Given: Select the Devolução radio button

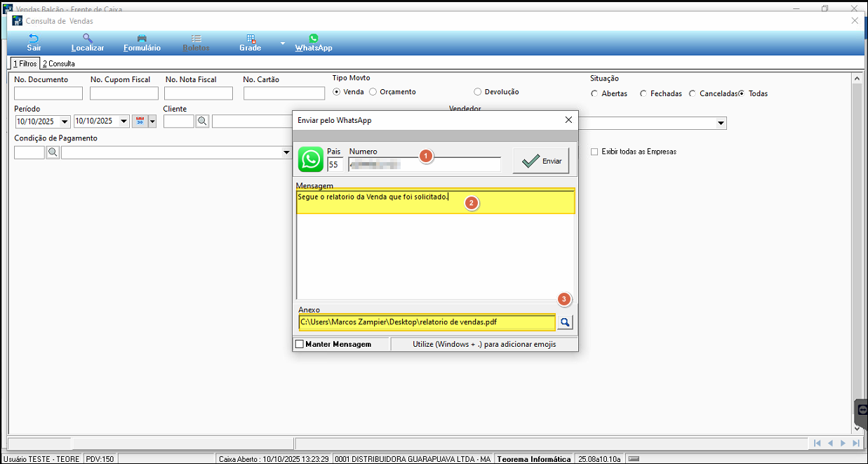Looking at the screenshot, I should coord(478,92).
